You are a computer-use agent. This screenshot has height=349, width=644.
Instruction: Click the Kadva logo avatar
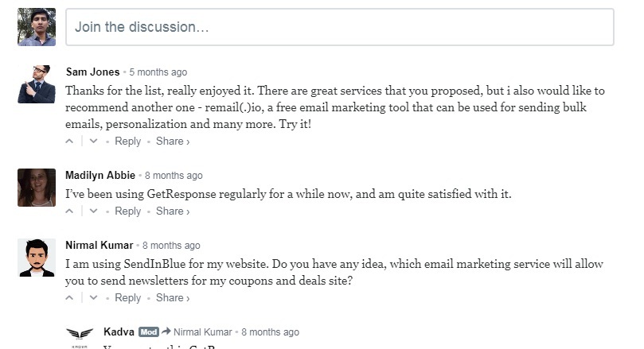(x=80, y=337)
